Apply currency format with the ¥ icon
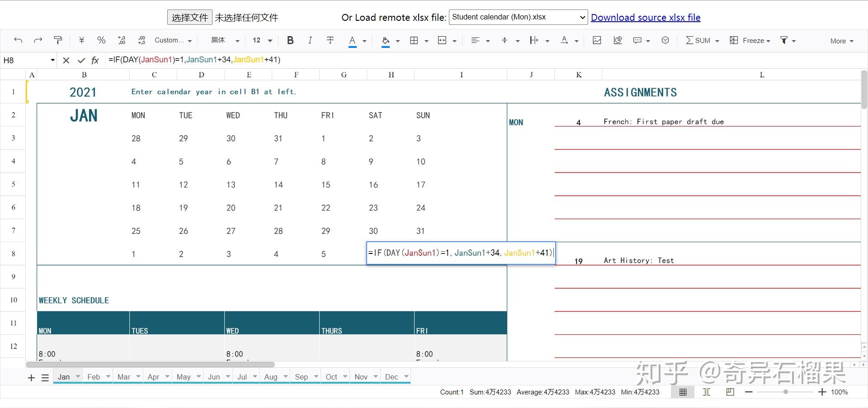Viewport: 868px width, 408px height. coord(82,40)
